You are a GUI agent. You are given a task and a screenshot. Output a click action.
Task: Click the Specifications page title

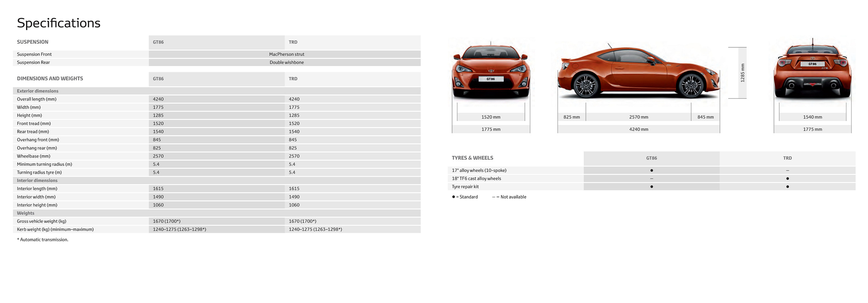point(59,23)
